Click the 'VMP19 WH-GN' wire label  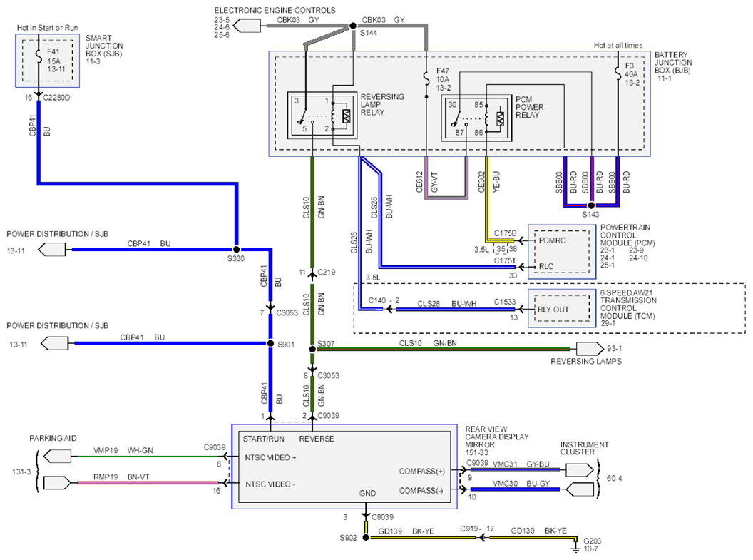tap(123, 451)
